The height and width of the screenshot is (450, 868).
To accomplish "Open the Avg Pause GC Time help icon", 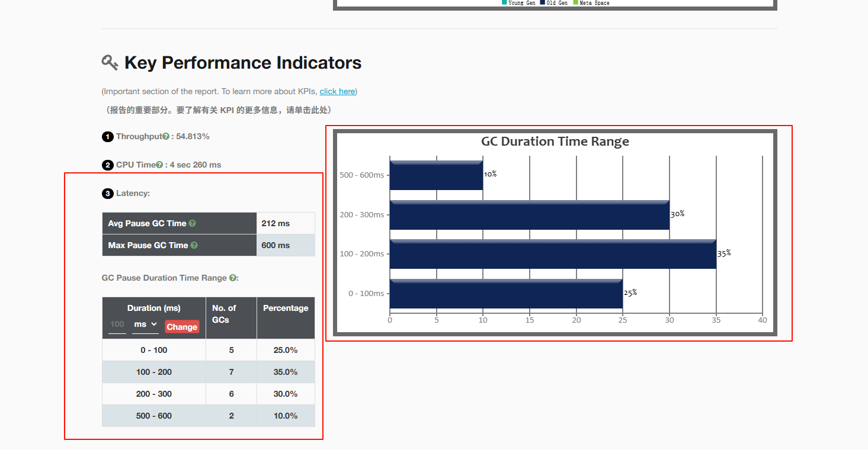I will [x=192, y=224].
